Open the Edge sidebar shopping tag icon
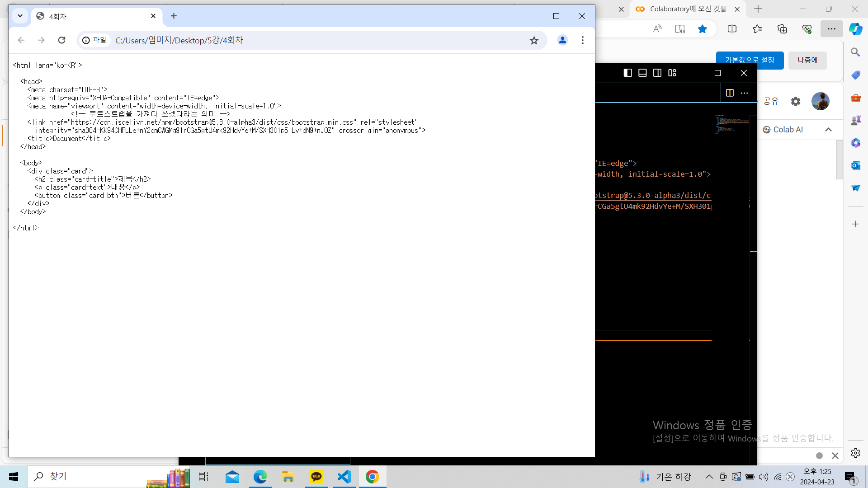The width and height of the screenshot is (868, 488). (x=855, y=75)
